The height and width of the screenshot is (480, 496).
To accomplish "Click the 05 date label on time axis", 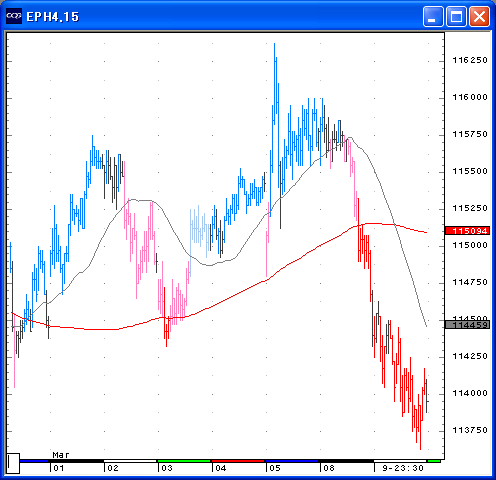I will pyautogui.click(x=275, y=468).
